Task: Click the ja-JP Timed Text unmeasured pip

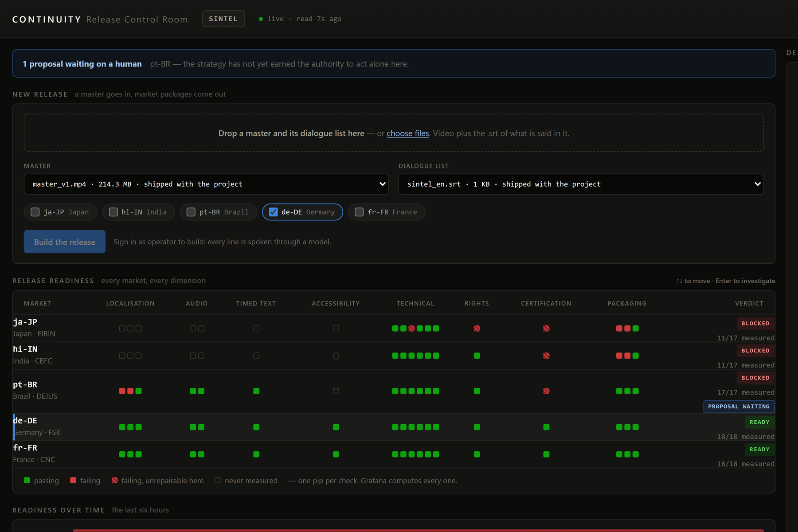Action: coord(256,329)
